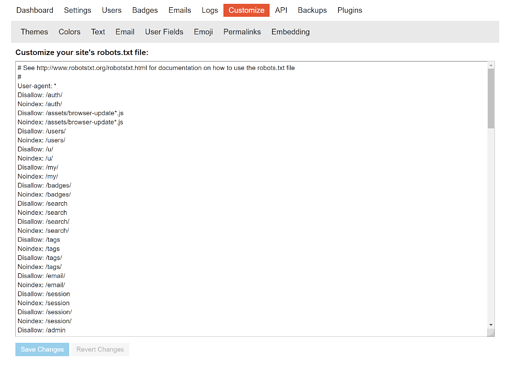
Task: Click the 'Disallow: /badges/' line
Action: [x=44, y=185]
